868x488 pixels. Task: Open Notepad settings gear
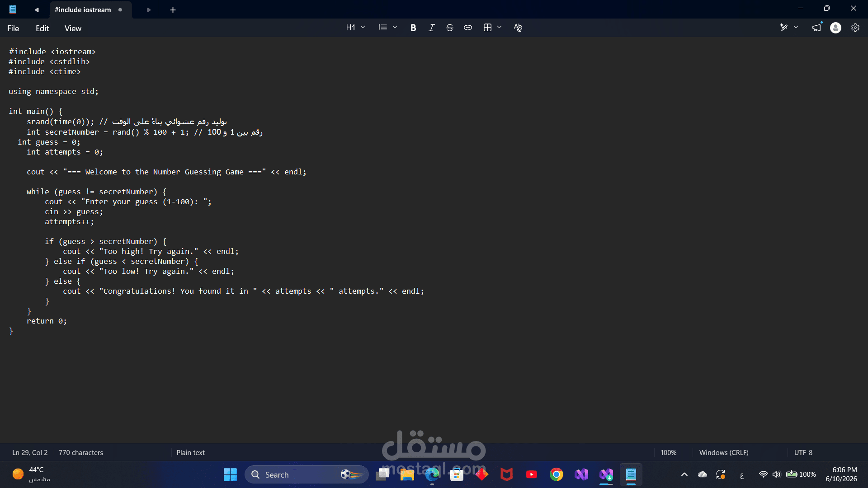(x=855, y=28)
